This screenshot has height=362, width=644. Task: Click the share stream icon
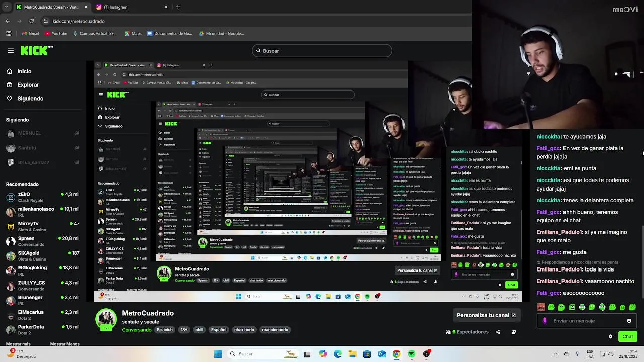tap(498, 332)
